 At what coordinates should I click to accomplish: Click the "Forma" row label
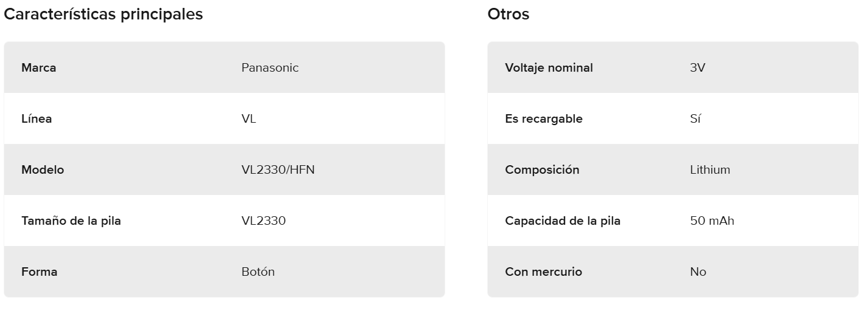coord(40,272)
